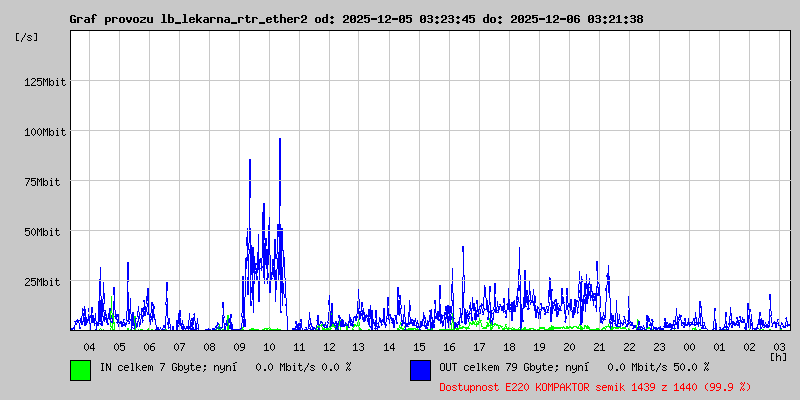The width and height of the screenshot is (800, 400).
Task: Click the OUT celkem 79 Gbyte legend text
Action: click(x=574, y=367)
